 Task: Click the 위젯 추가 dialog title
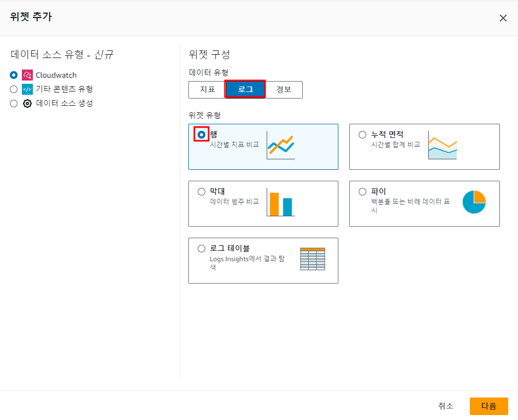[31, 16]
